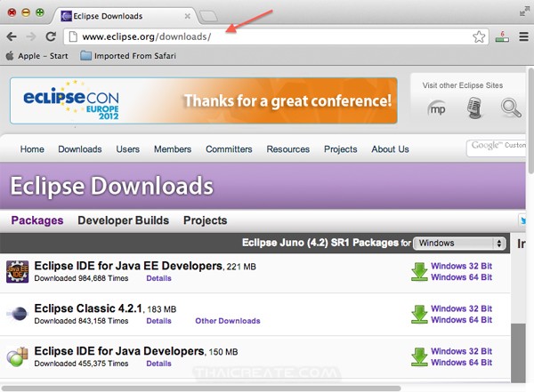The height and width of the screenshot is (392, 534).
Task: Open Details for Java EE Developers
Action: [158, 278]
